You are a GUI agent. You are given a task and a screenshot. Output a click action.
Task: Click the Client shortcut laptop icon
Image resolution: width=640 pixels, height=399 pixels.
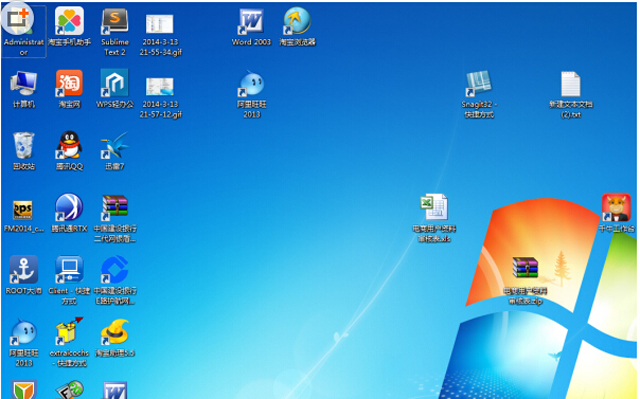pos(69,270)
